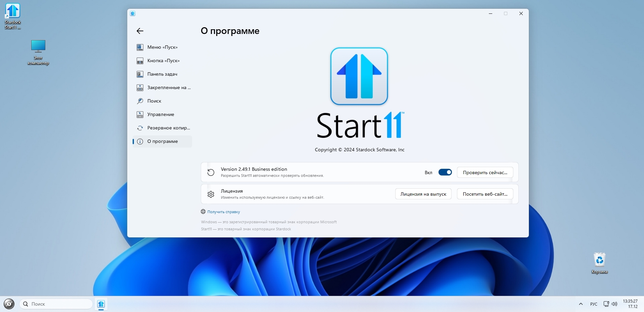Switch the РУС input language indicator
The height and width of the screenshot is (312, 644).
(x=594, y=304)
